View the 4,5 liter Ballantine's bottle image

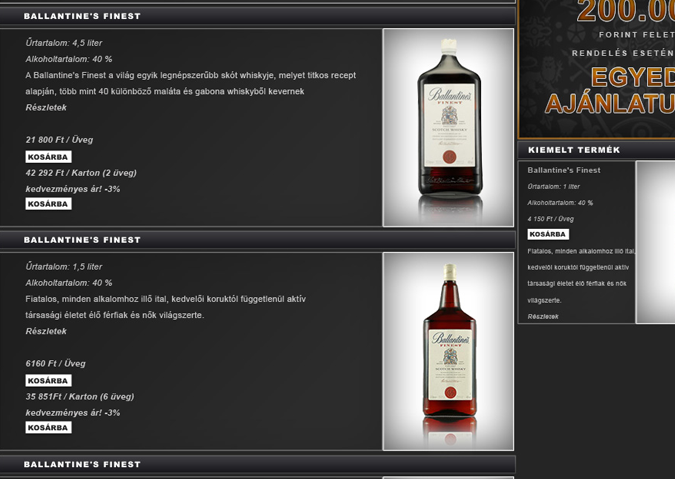(448, 127)
